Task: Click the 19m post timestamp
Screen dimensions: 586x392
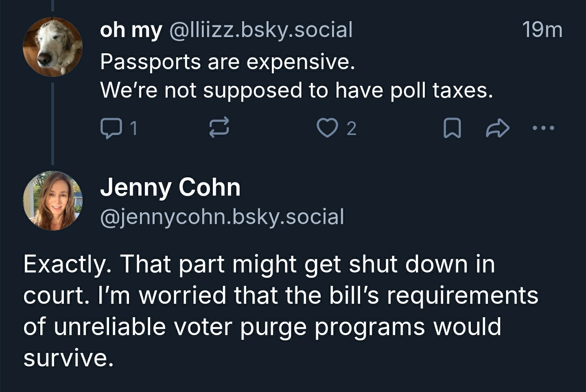Action: tap(542, 30)
